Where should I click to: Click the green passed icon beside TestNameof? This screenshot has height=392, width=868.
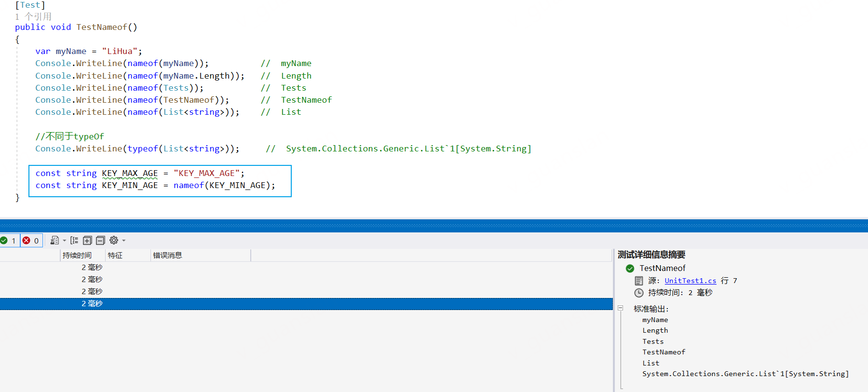[x=630, y=269]
